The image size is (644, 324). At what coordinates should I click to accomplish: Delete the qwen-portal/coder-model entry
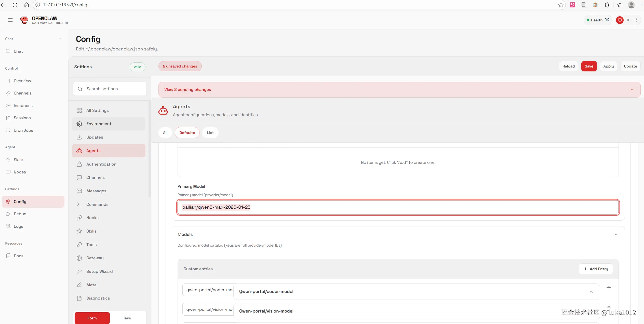click(x=608, y=289)
